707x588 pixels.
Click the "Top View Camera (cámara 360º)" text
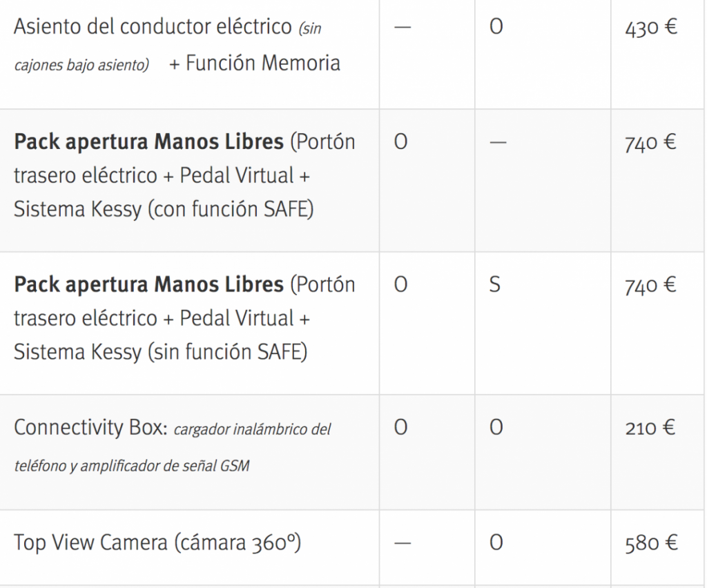tap(157, 543)
